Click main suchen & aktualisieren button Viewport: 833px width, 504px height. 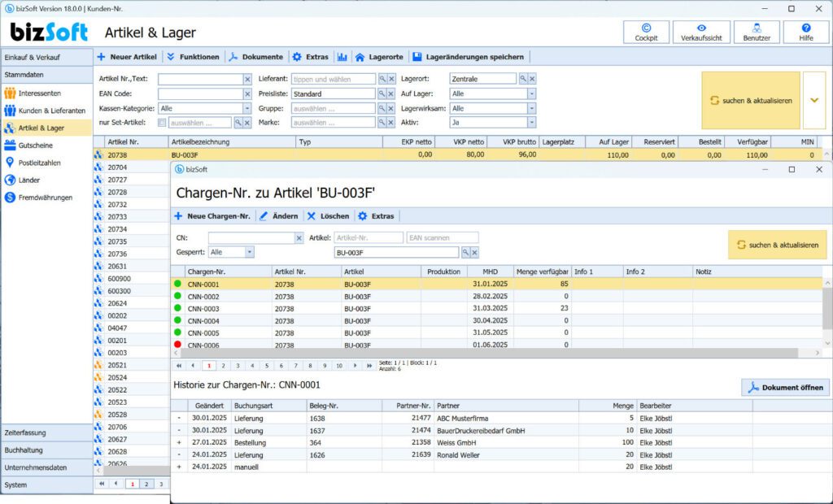point(751,100)
